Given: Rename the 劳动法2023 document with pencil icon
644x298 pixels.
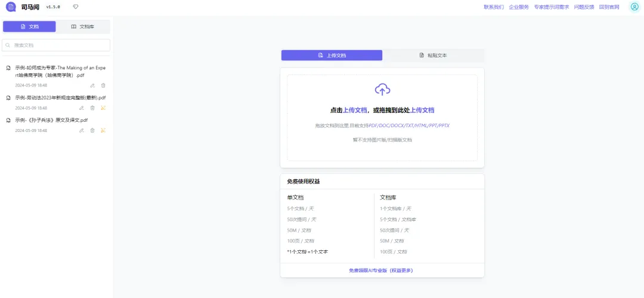Looking at the screenshot, I should click(x=82, y=108).
